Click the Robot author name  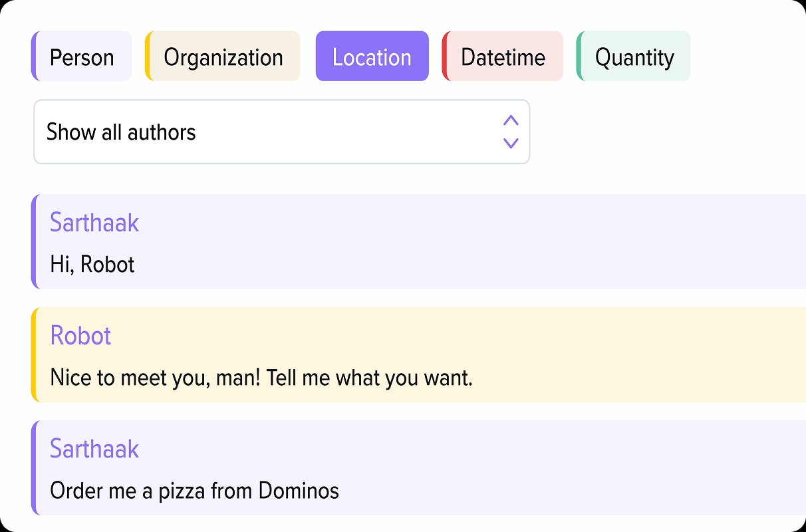80,336
